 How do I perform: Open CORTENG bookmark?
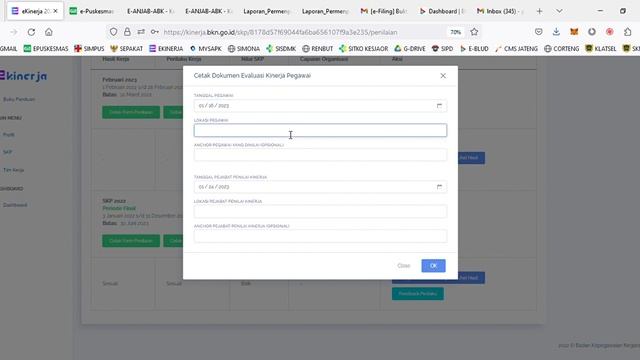point(562,49)
